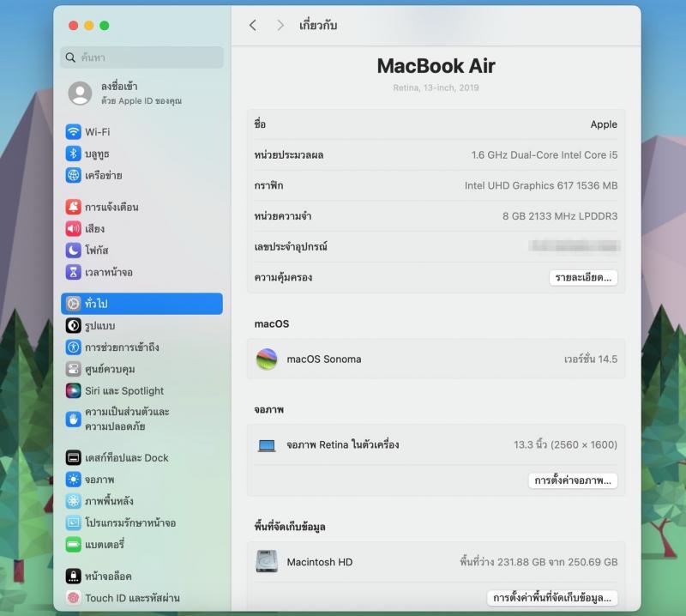Image resolution: width=686 pixels, height=616 pixels.
Task: Open display settings (การตั้งค่าจอภาพ...) button
Action: 573,480
